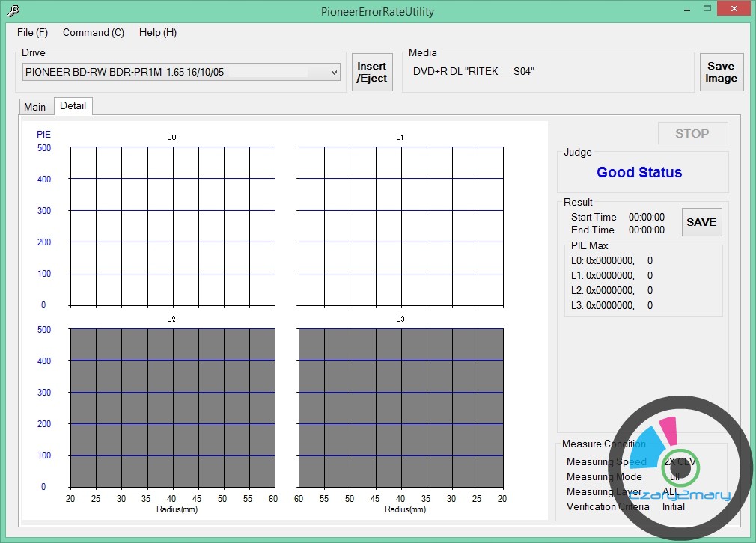Select the greyed L3 graph area
This screenshot has height=543, width=756.
[x=400, y=408]
